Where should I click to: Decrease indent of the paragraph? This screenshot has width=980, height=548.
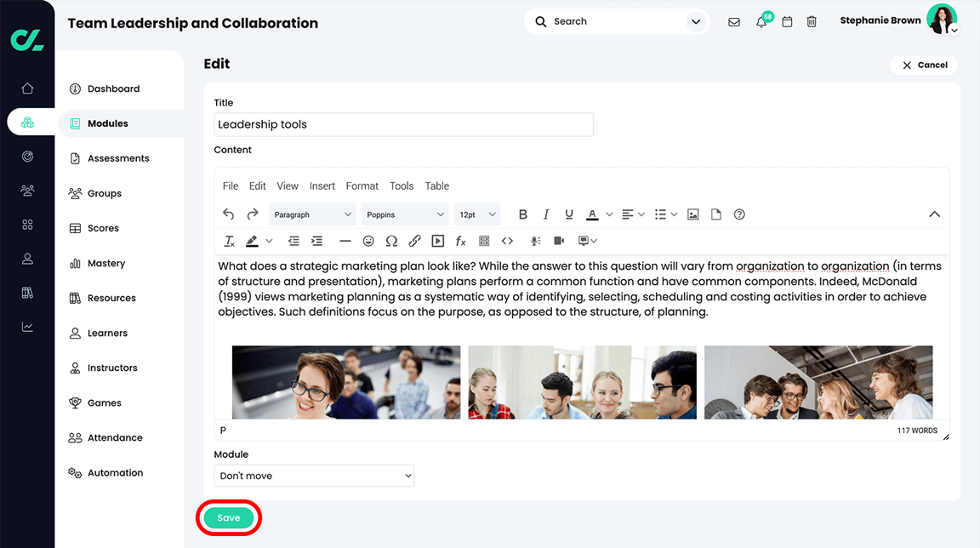click(293, 241)
